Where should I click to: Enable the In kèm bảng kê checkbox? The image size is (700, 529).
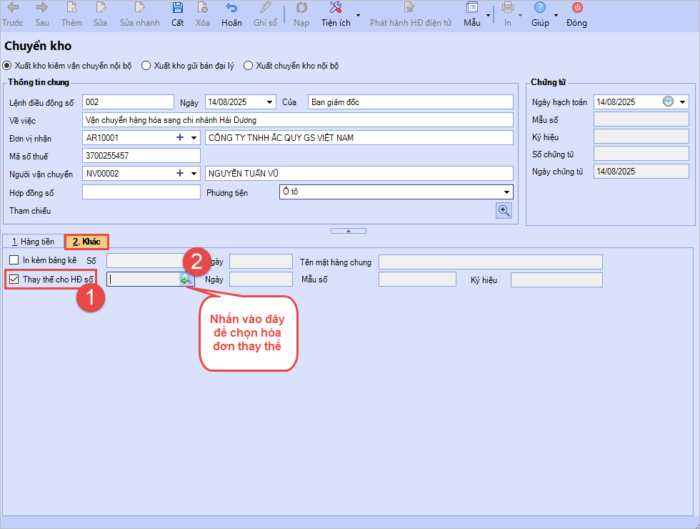pyautogui.click(x=12, y=261)
